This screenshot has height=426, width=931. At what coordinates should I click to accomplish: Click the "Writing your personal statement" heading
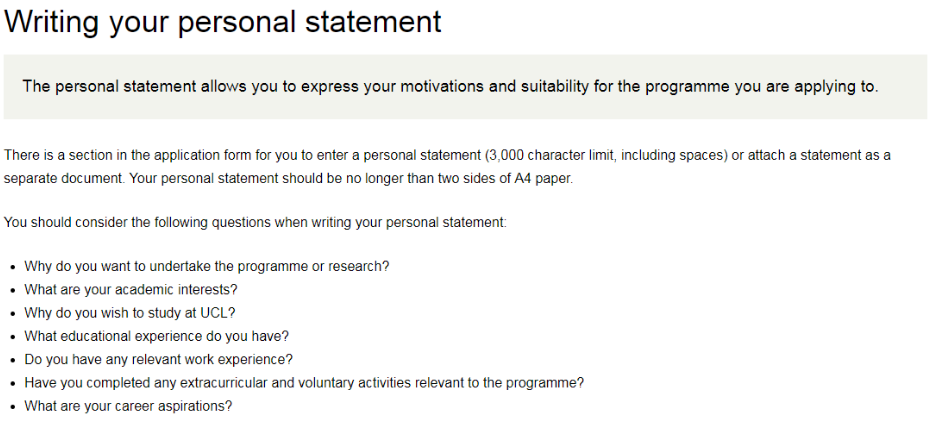point(223,22)
